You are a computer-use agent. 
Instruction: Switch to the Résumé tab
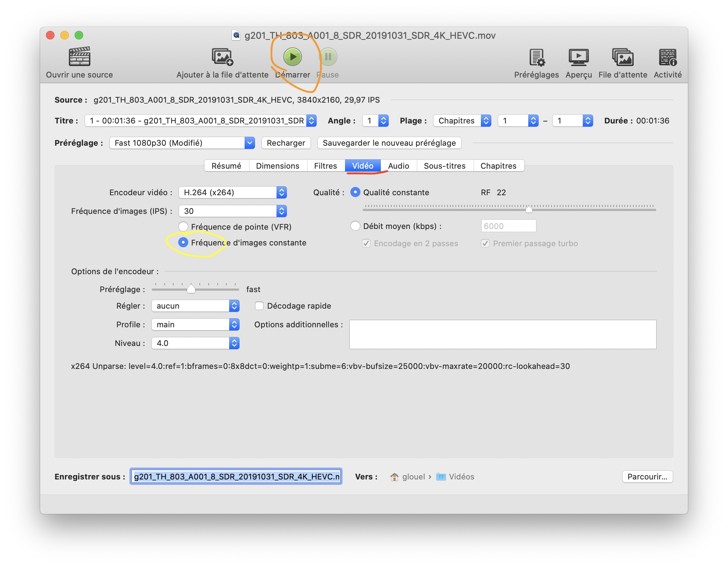226,166
